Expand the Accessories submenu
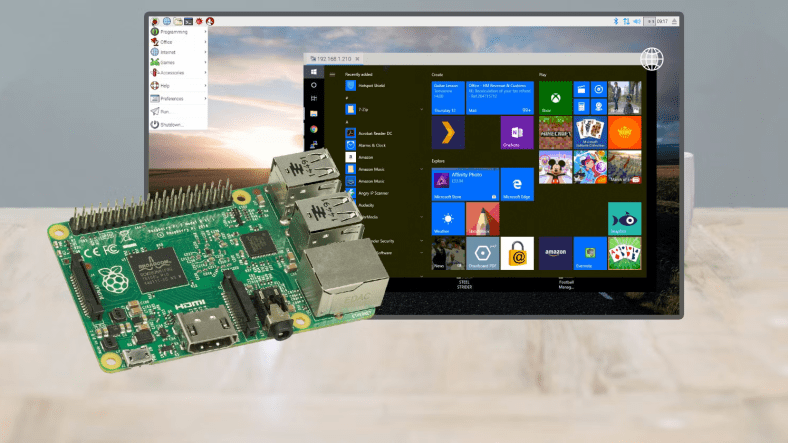This screenshot has width=788, height=443. point(178,73)
